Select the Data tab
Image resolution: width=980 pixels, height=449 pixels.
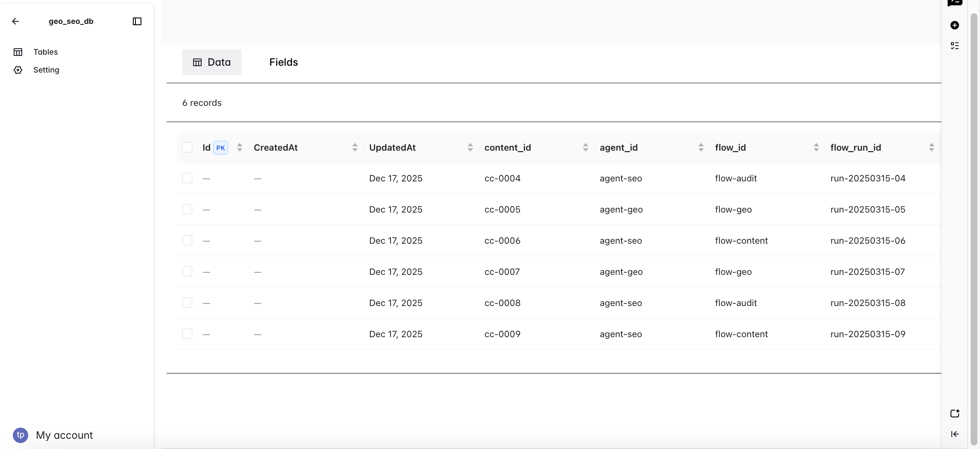[212, 62]
